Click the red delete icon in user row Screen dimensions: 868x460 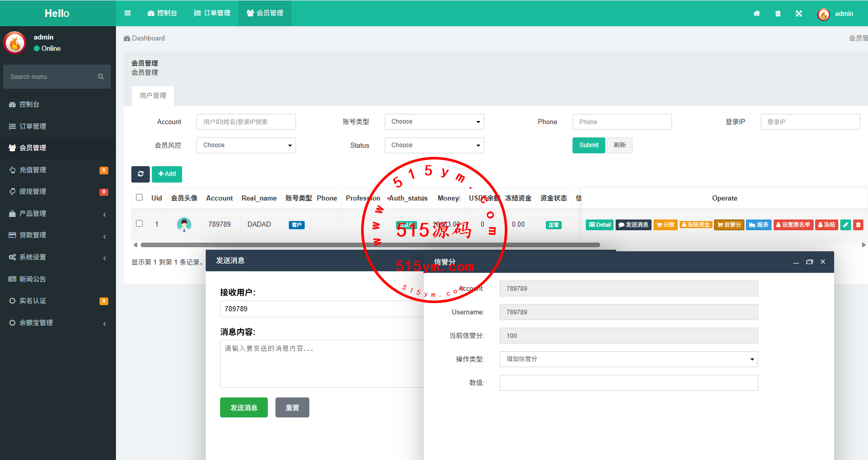[858, 225]
